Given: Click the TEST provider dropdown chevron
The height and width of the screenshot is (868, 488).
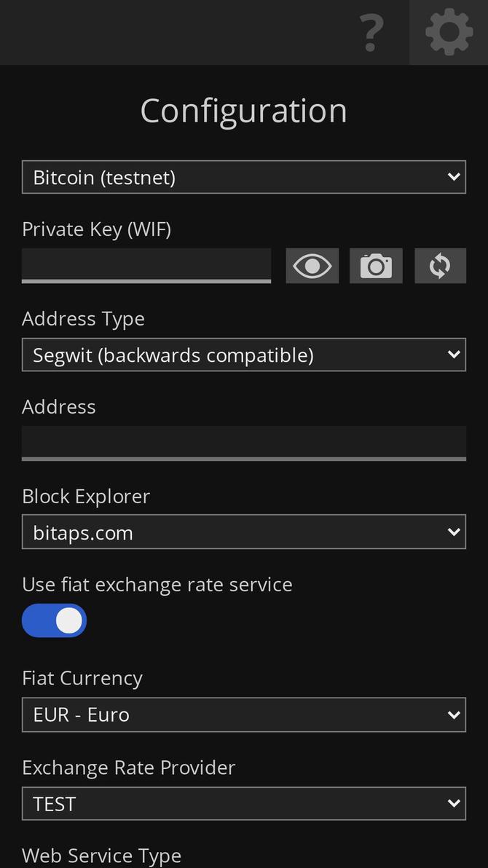Looking at the screenshot, I should click(x=454, y=804).
